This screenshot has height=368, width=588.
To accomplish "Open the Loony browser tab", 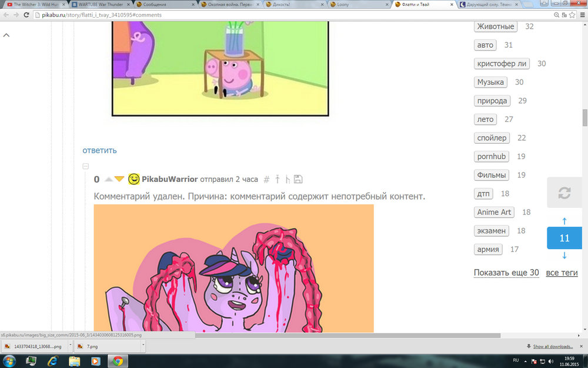I will (x=359, y=4).
